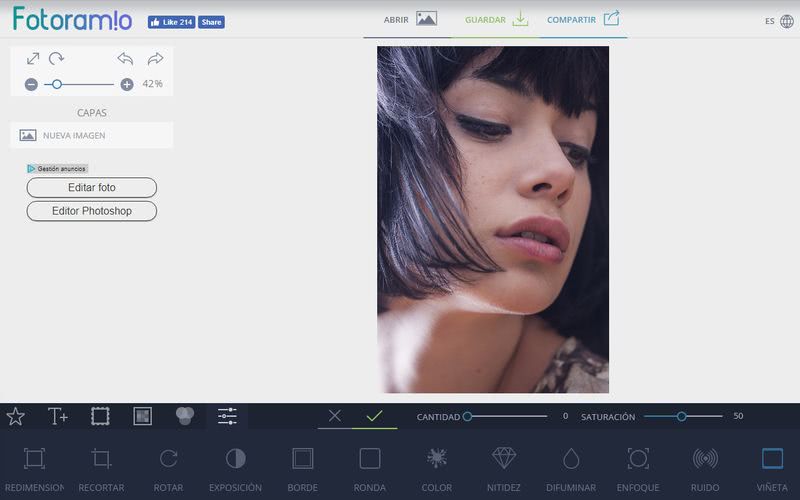Open the Enfoque focus tool
Image resolution: width=800 pixels, height=500 pixels.
point(638,469)
